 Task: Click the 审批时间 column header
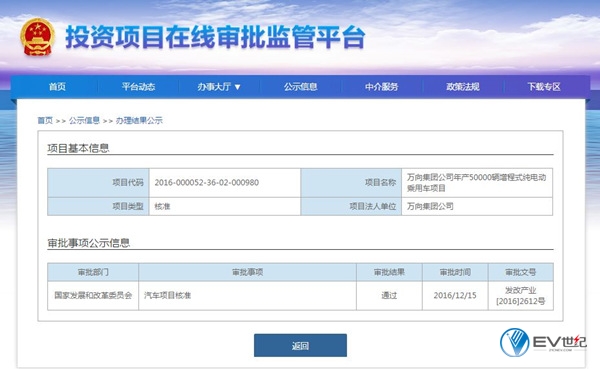(455, 272)
